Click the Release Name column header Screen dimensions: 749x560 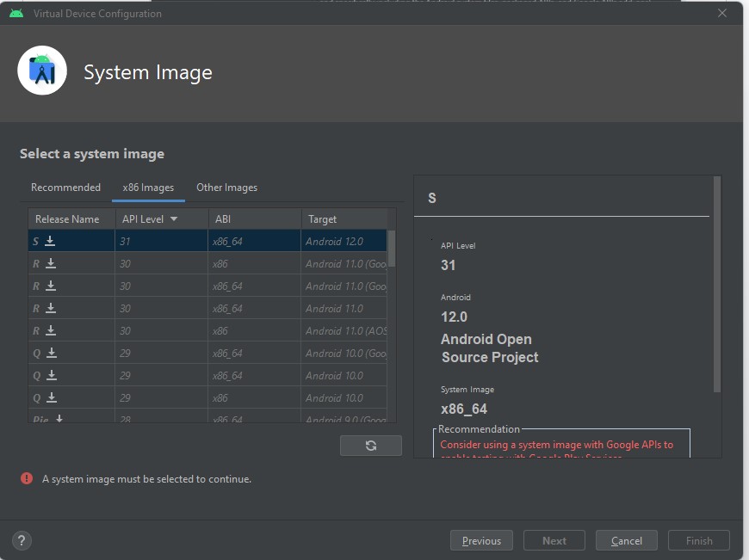point(71,219)
